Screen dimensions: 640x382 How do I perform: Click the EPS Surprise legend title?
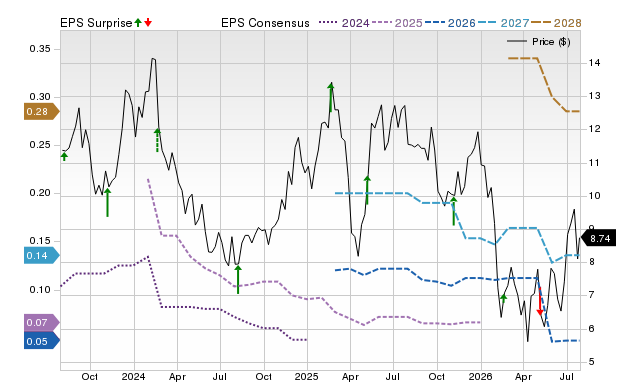pos(96,23)
